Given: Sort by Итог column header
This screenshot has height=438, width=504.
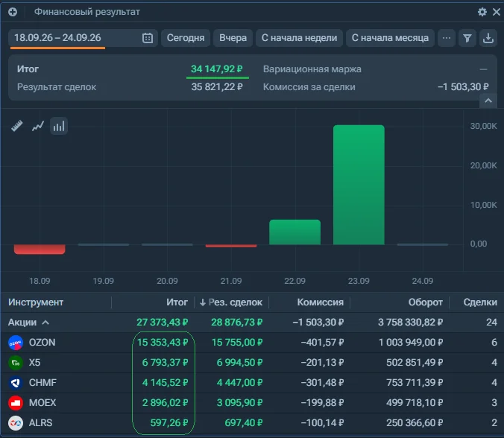Looking at the screenshot, I should pos(177,302).
